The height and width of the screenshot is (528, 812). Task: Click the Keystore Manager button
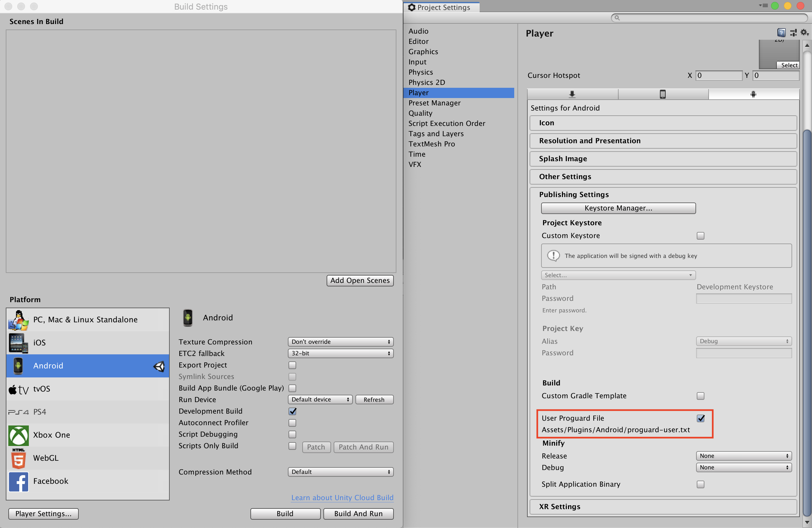618,208
